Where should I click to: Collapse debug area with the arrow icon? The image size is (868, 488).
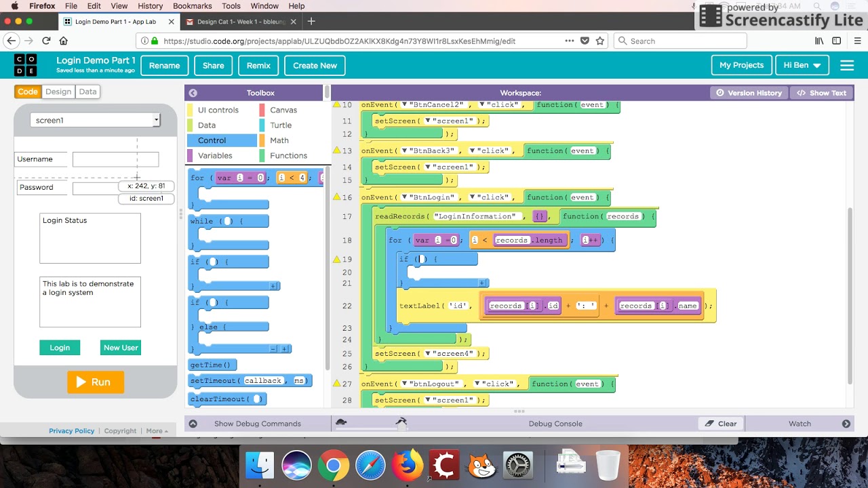tap(193, 424)
